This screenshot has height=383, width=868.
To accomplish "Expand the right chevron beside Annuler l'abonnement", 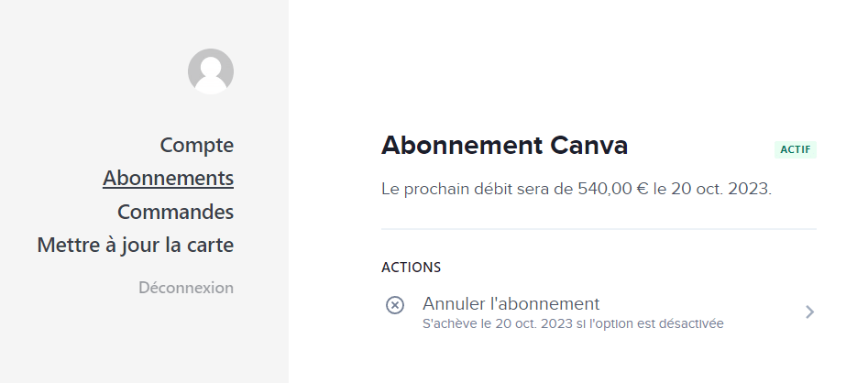I will pyautogui.click(x=810, y=312).
